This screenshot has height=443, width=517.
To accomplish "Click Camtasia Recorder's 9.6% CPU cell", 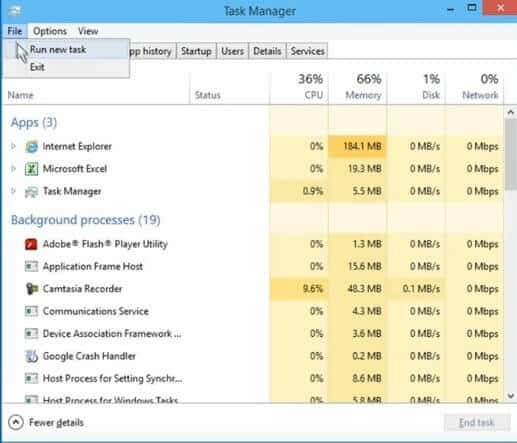I will 299,289.
